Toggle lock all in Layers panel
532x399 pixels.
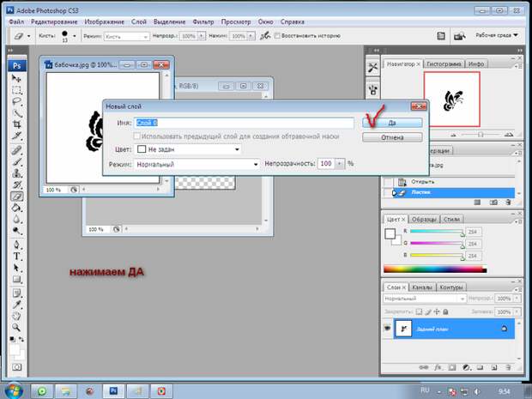point(446,311)
